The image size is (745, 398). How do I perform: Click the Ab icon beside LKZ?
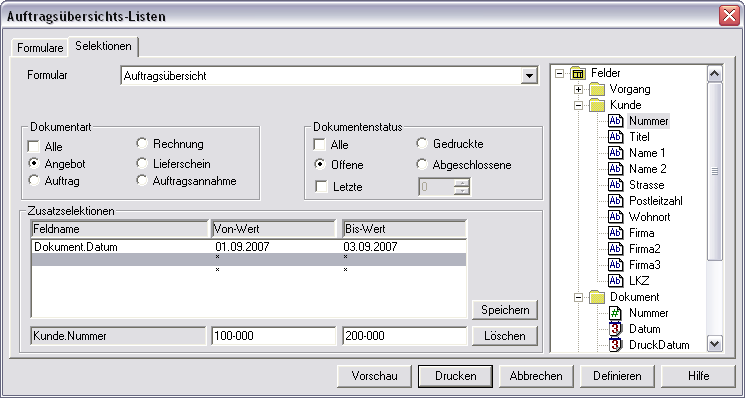tap(615, 281)
